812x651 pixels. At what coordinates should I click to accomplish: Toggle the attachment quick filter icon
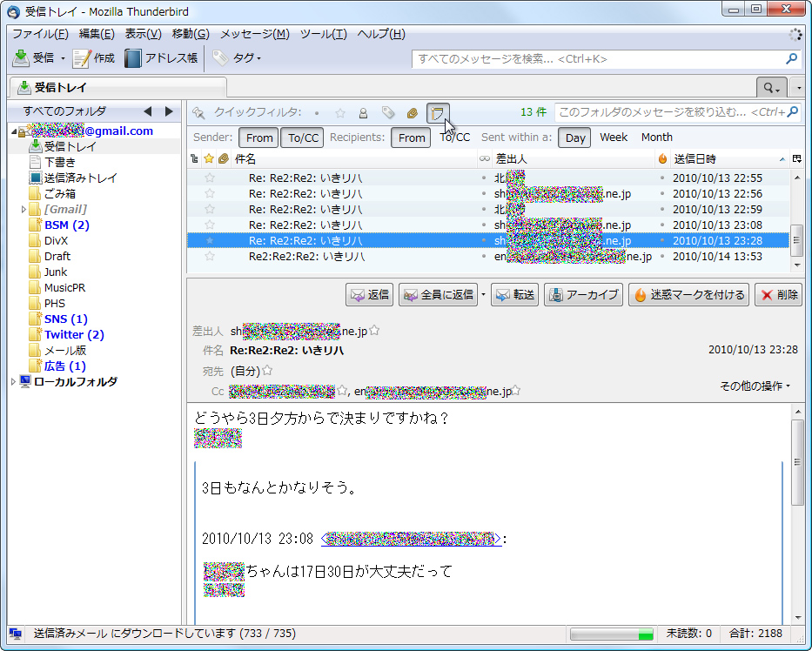coord(412,113)
